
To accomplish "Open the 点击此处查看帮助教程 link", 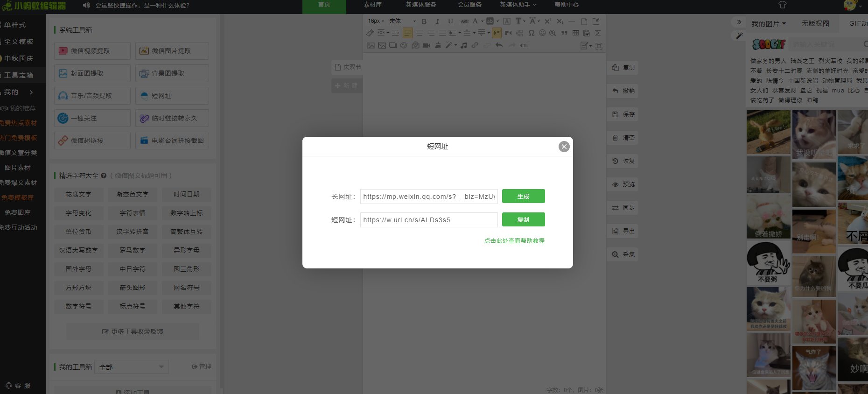I will (514, 241).
